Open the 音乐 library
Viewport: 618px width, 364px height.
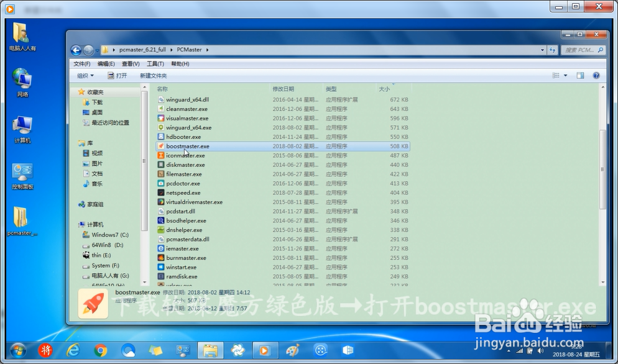click(97, 184)
